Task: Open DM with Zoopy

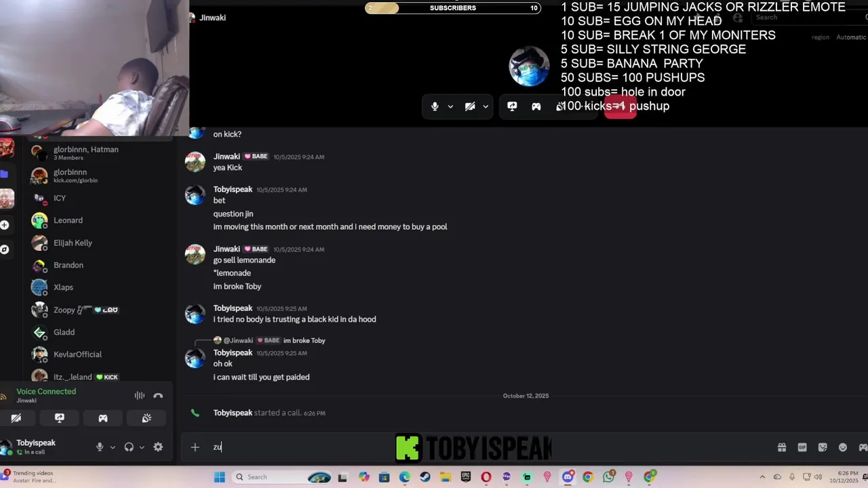Action: click(100, 310)
